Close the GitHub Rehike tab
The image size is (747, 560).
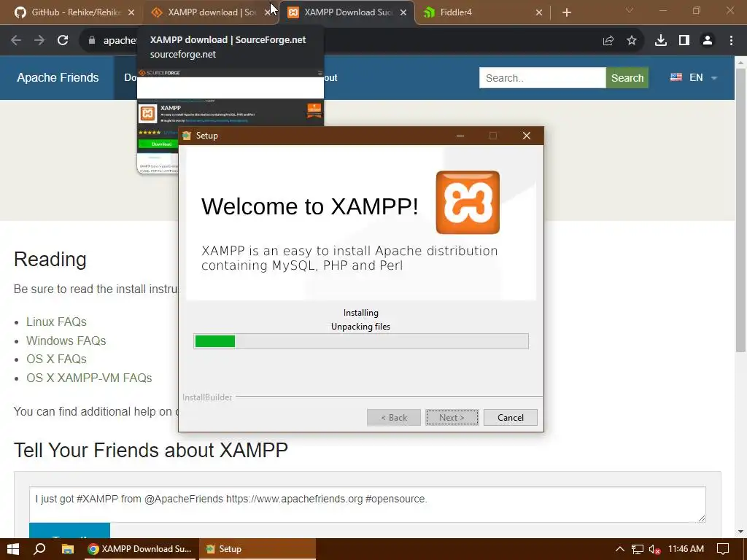(131, 12)
